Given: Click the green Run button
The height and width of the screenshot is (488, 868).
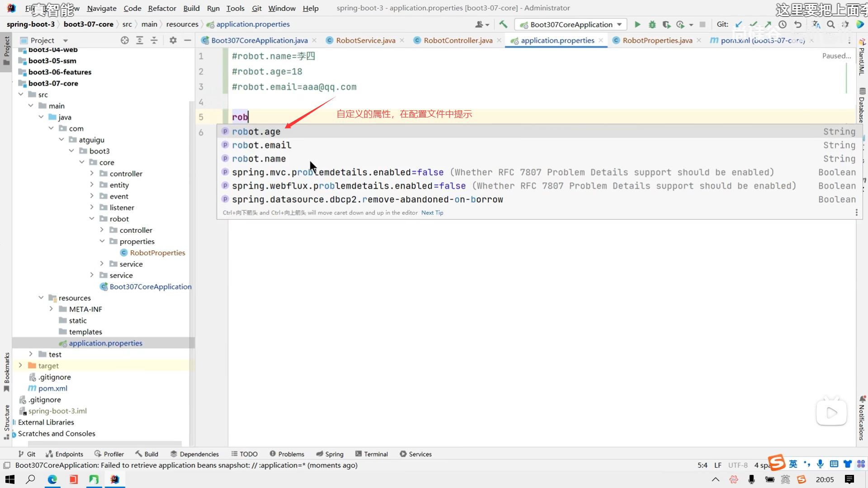Looking at the screenshot, I should pyautogui.click(x=637, y=24).
